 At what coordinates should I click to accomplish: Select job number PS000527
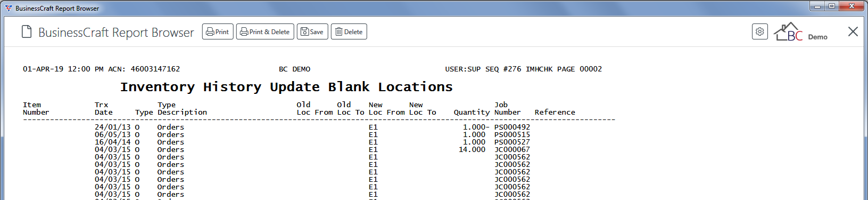tap(512, 142)
